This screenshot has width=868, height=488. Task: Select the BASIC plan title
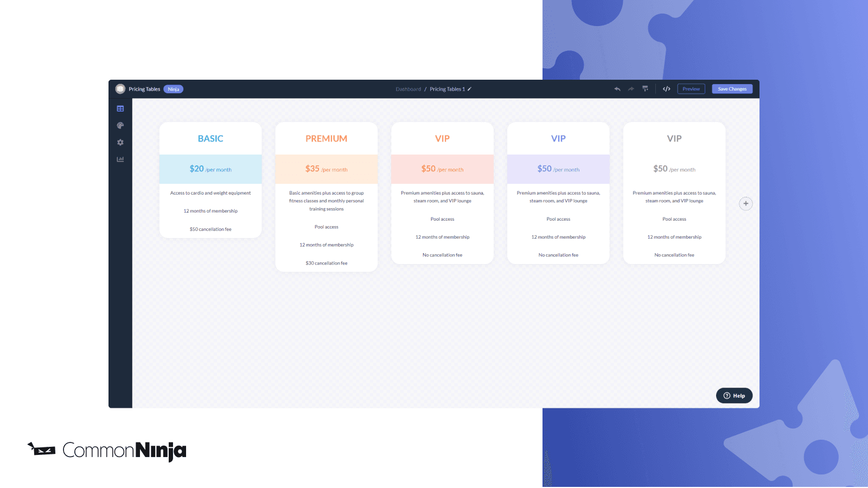click(210, 139)
